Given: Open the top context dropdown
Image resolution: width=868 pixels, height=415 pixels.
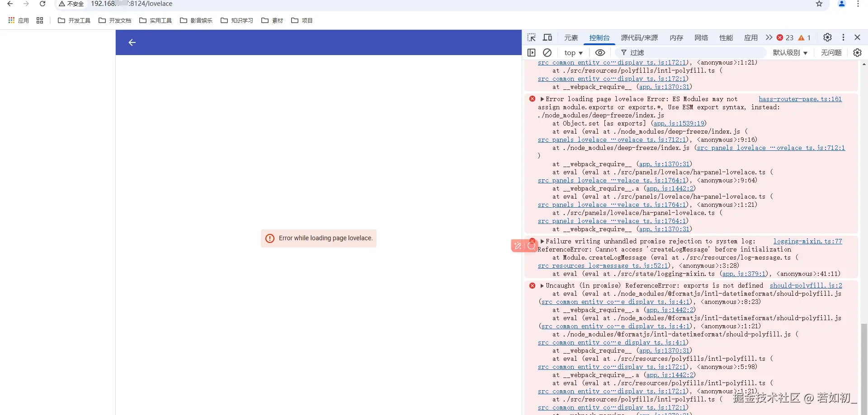Looking at the screenshot, I should [573, 53].
